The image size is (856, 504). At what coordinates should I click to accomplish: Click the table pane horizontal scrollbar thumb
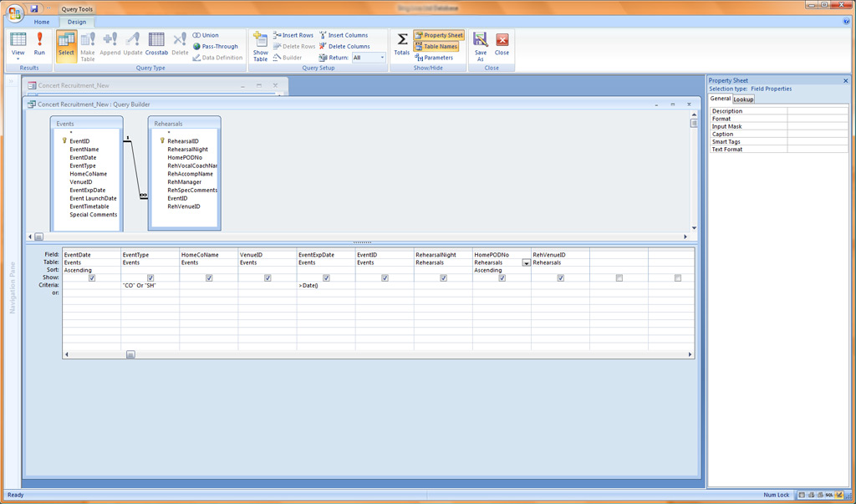click(38, 237)
